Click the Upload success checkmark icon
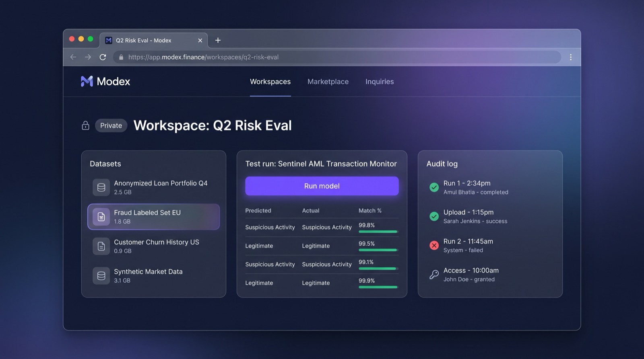The image size is (644, 359). (x=434, y=216)
